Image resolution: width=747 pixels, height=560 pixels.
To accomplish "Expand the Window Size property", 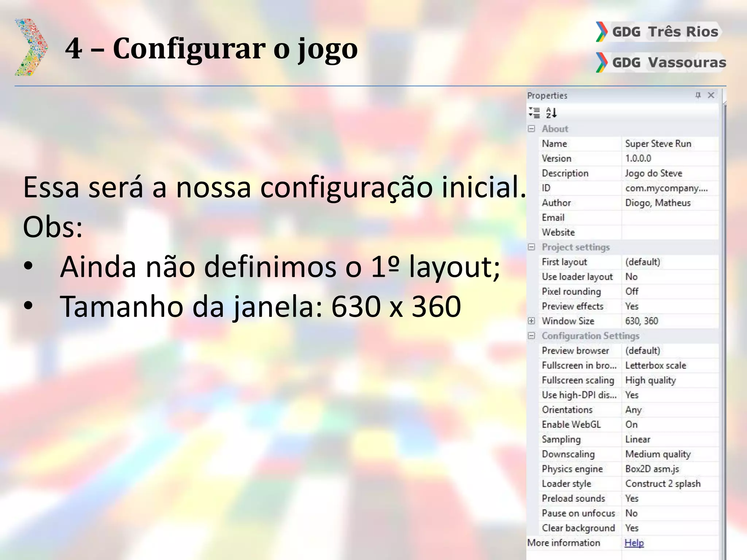I will click(x=531, y=321).
